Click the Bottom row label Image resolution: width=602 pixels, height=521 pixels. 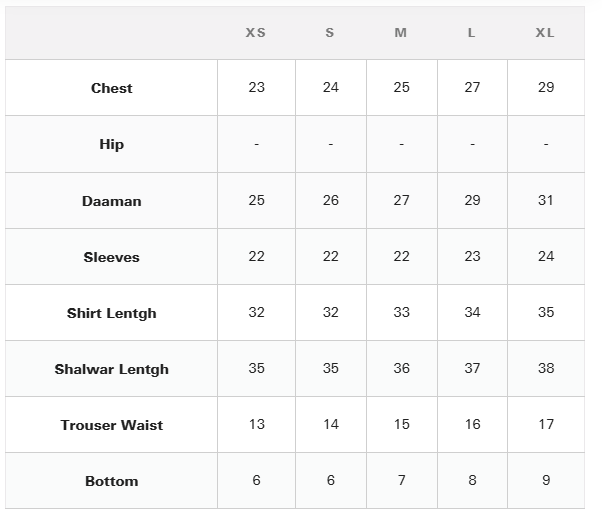tap(112, 481)
